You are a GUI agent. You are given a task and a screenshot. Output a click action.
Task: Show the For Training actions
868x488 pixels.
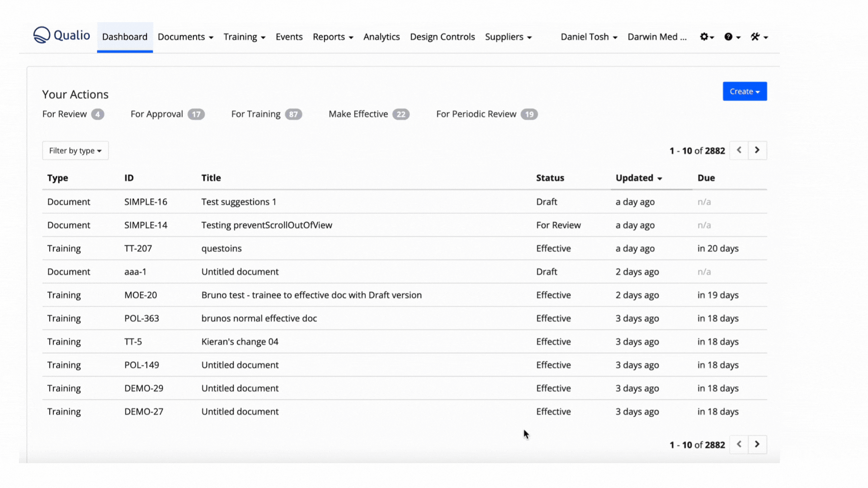click(x=267, y=114)
